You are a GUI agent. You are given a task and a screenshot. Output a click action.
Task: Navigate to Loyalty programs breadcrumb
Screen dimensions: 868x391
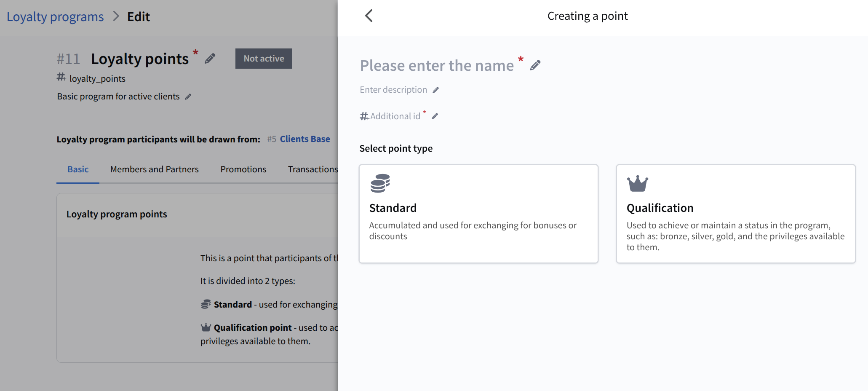pyautogui.click(x=55, y=17)
